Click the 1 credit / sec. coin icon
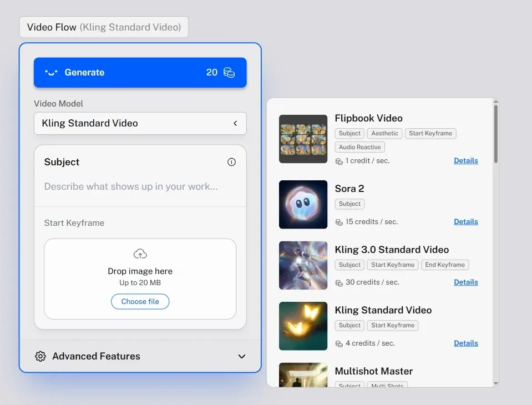Image resolution: width=532 pixels, height=405 pixels. pos(339,161)
